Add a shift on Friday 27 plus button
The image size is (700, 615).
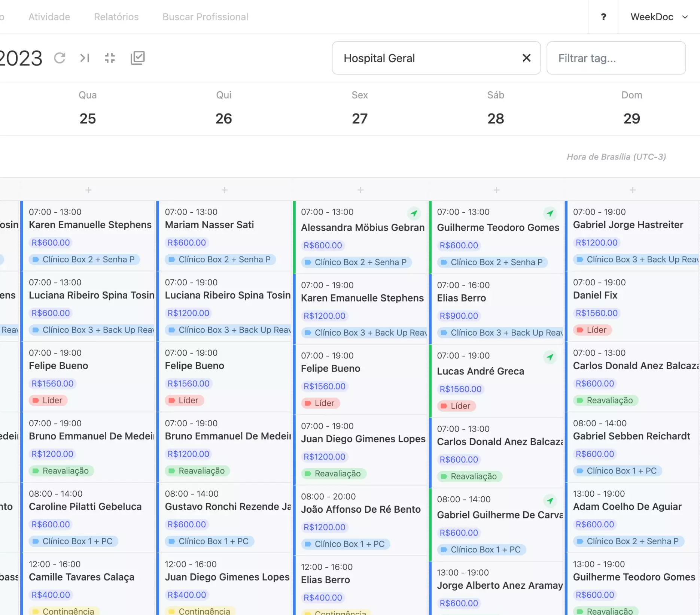360,190
